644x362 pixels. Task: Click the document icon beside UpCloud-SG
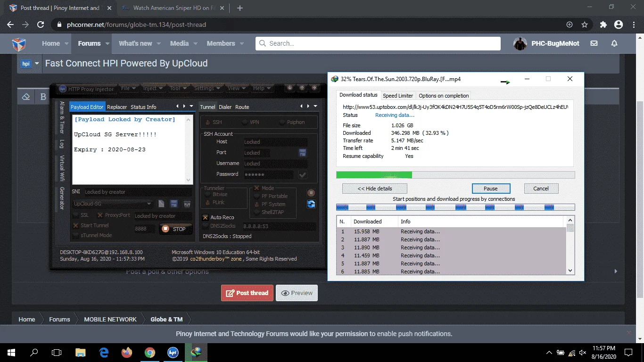(x=161, y=204)
